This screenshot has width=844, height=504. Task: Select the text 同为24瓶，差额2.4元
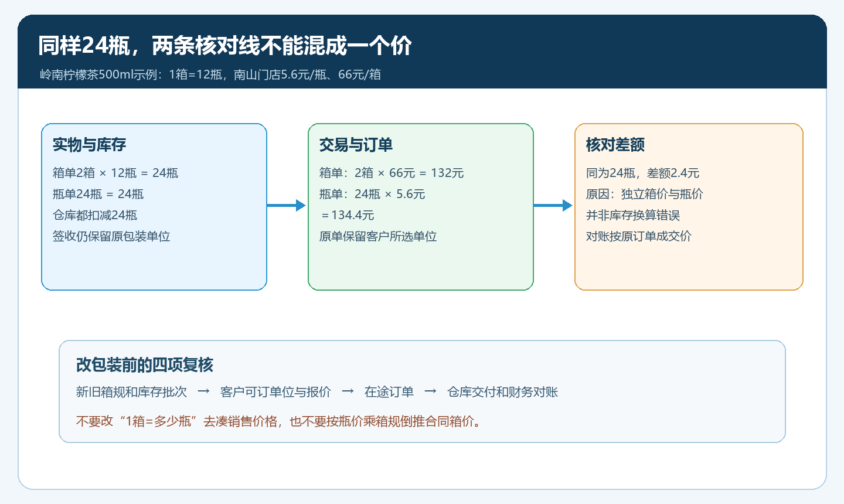pyautogui.click(x=643, y=173)
